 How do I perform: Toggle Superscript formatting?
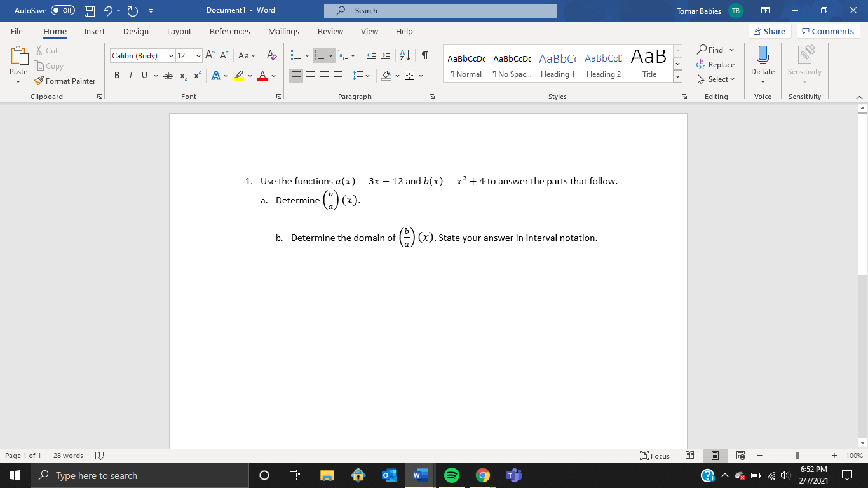click(x=196, y=76)
